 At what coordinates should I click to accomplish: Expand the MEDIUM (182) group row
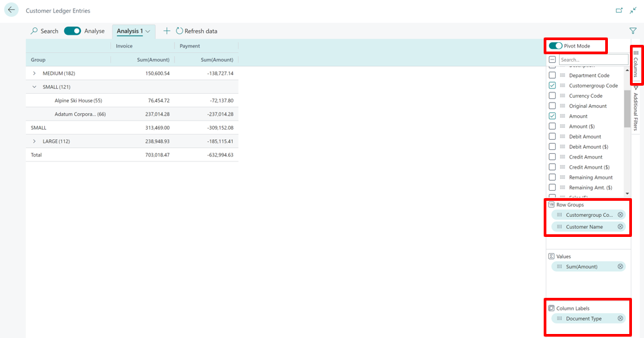coord(34,73)
